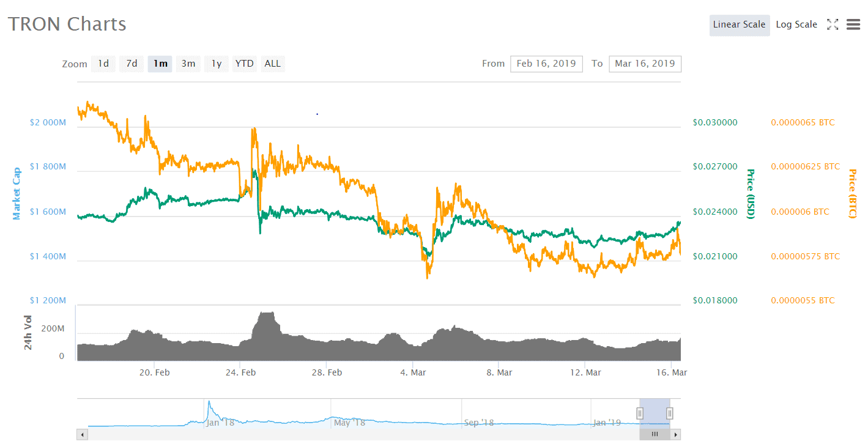This screenshot has width=868, height=444.
Task: Click the scrollbar left arrow
Action: (x=83, y=434)
